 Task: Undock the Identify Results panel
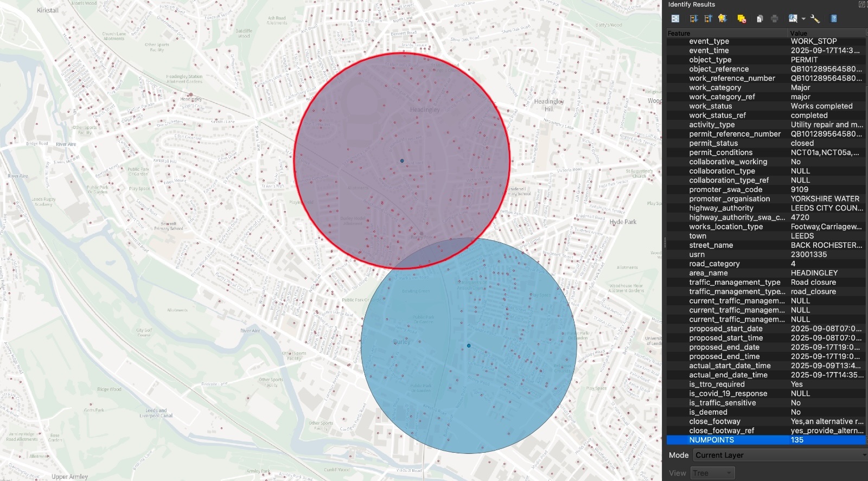click(861, 4)
